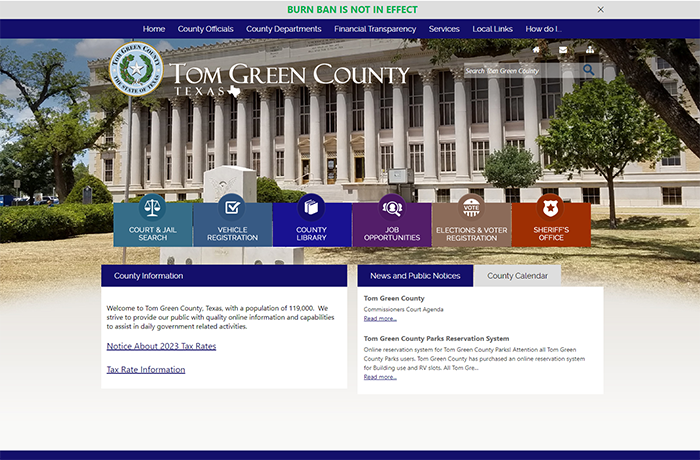Viewport: 700px width, 460px height.
Task: Click the home icon above search
Action: [536, 50]
